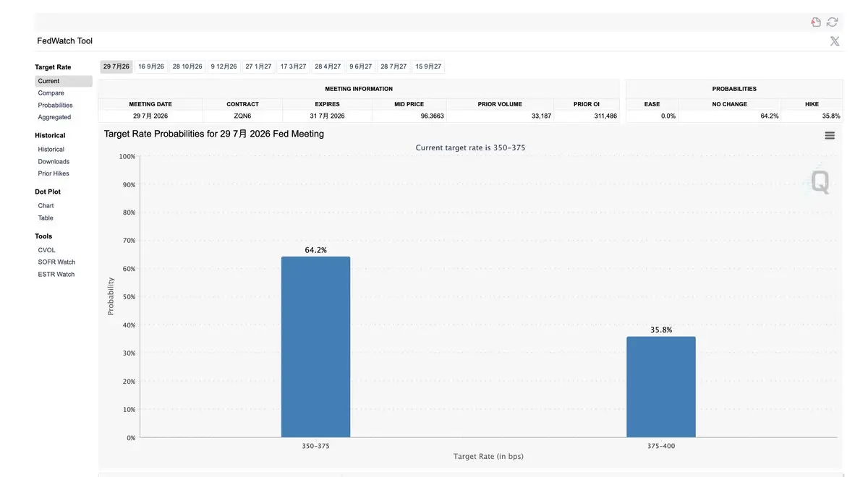The width and height of the screenshot is (868, 477).
Task: Open the chart hamburger menu icon
Action: coord(830,135)
